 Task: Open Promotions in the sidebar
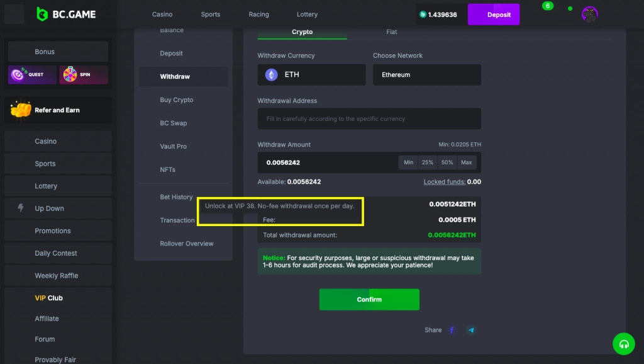pos(58,230)
